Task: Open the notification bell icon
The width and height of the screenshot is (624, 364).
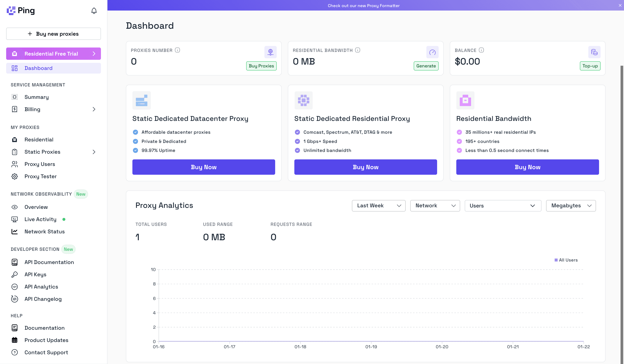Action: [94, 10]
